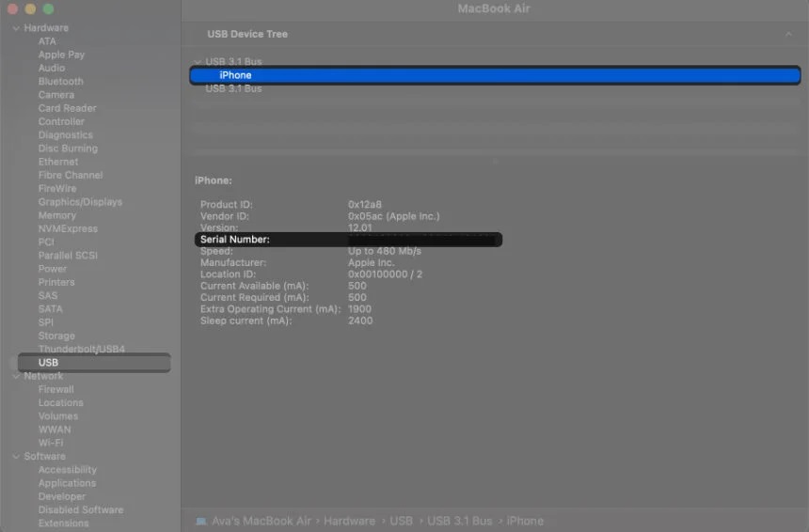Image resolution: width=809 pixels, height=532 pixels.
Task: Click the USB Device Tree column header
Action: 247,34
